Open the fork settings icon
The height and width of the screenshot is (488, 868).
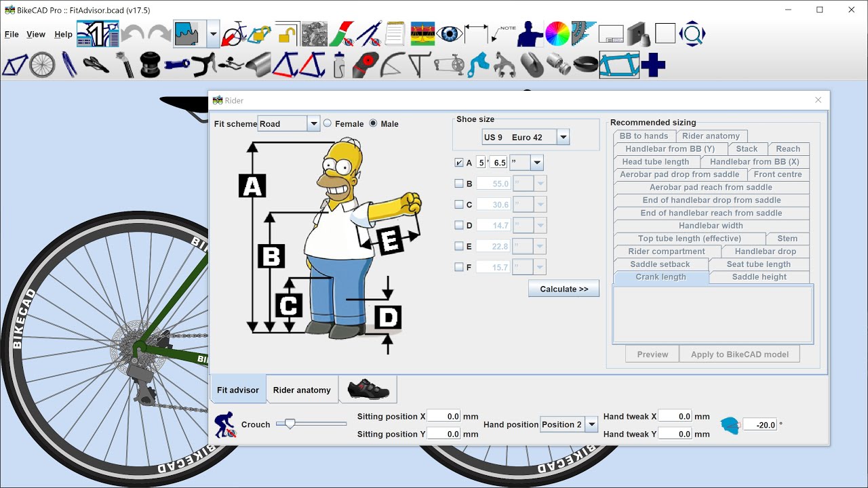pyautogui.click(x=69, y=65)
